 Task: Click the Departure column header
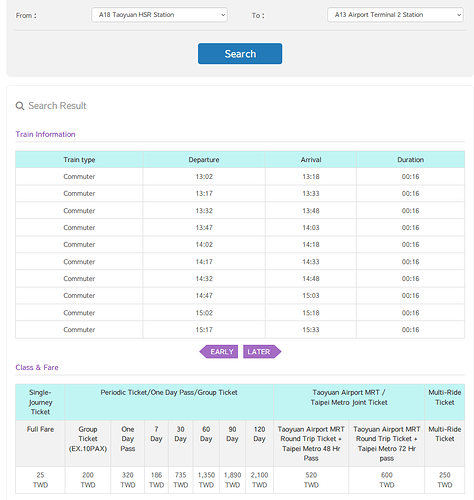(204, 160)
